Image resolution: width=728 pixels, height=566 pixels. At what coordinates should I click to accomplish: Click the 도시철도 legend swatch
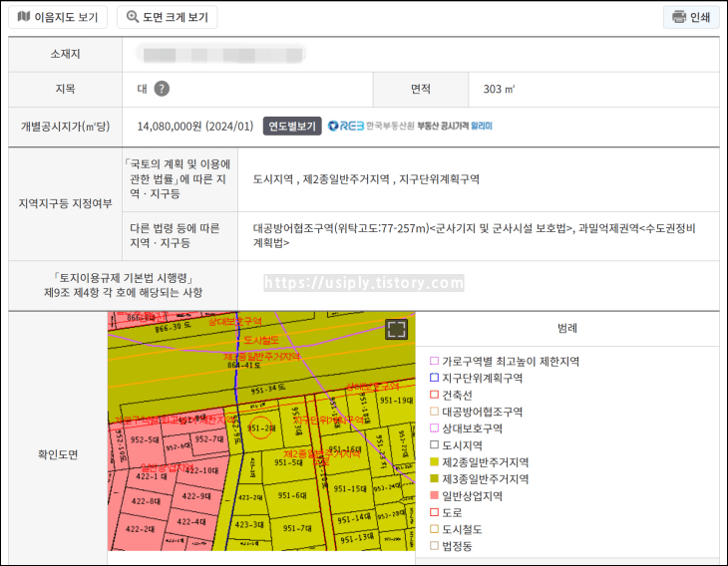(434, 529)
